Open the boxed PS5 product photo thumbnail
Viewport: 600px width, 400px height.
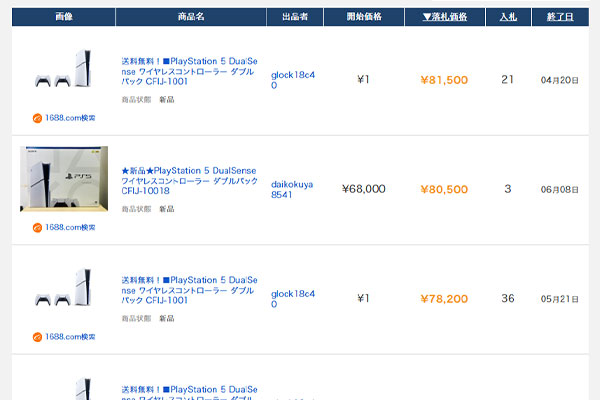[64, 180]
